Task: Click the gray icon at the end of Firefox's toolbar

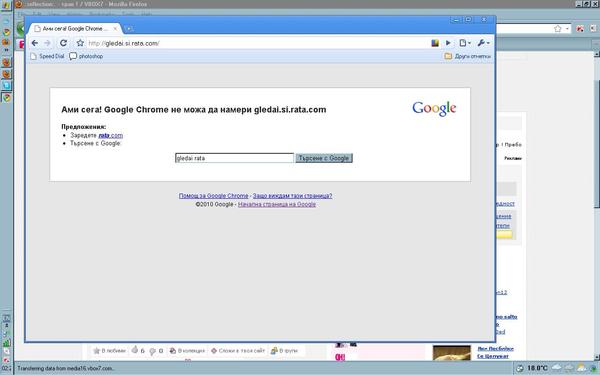Action: tap(593, 29)
